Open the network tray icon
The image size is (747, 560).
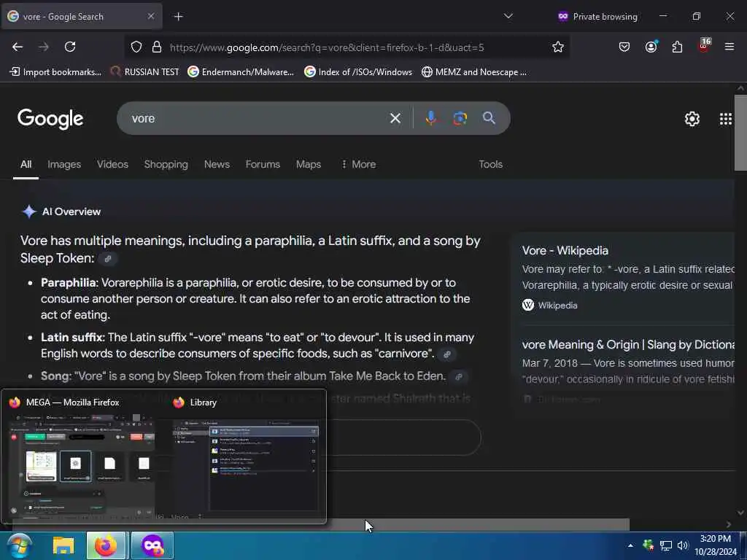(x=665, y=545)
